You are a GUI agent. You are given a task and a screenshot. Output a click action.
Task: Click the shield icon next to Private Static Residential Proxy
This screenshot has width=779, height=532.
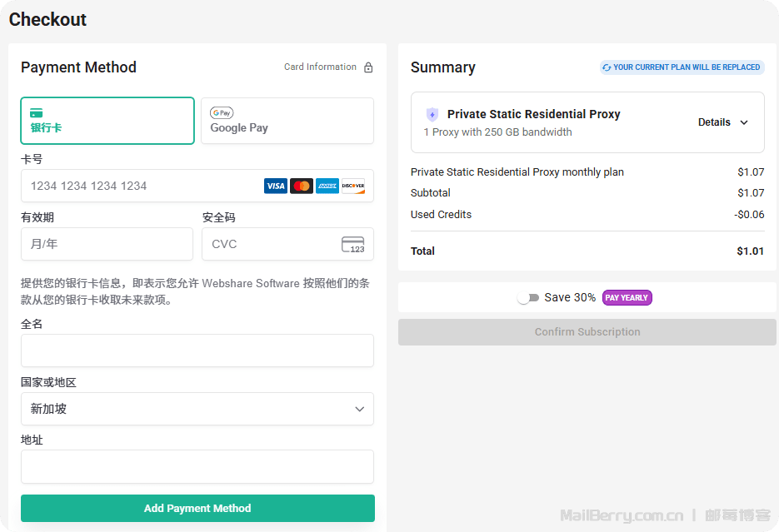coord(432,115)
